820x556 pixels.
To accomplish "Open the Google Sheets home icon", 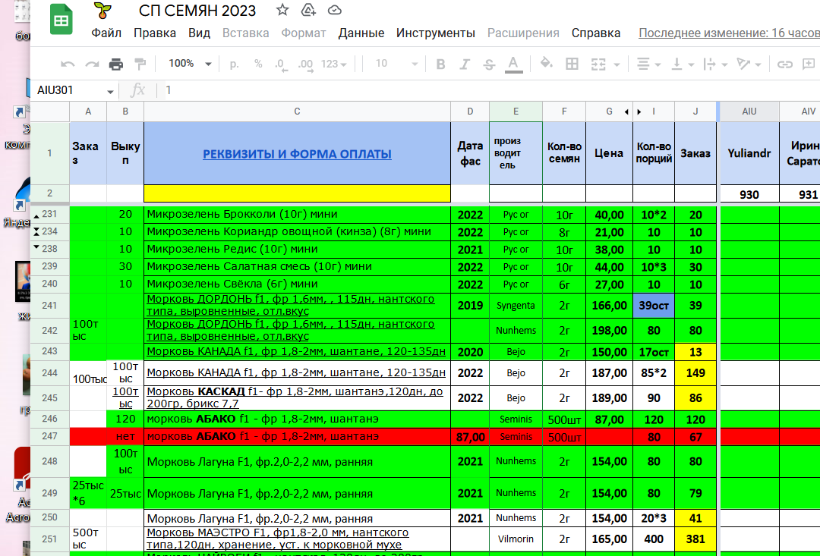I will pos(59,21).
